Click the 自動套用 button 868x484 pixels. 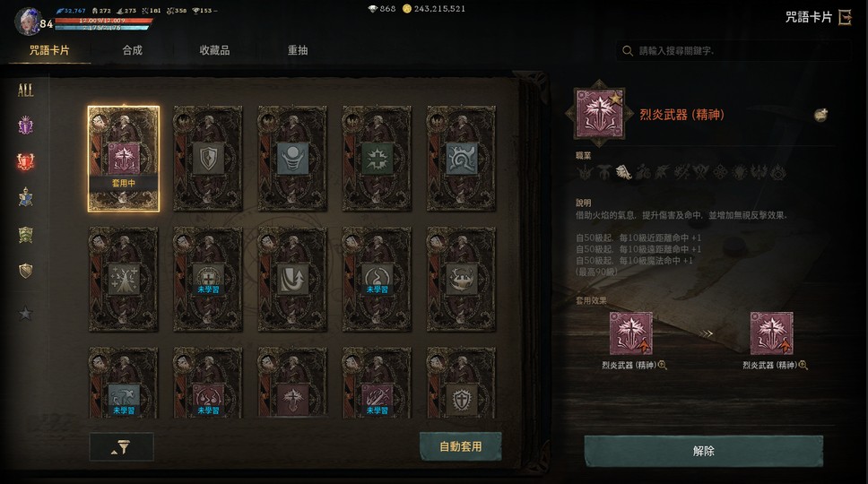point(461,446)
